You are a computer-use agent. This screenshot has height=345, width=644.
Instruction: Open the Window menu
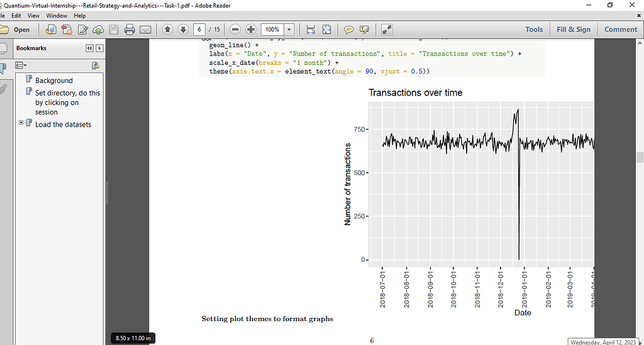coord(57,15)
